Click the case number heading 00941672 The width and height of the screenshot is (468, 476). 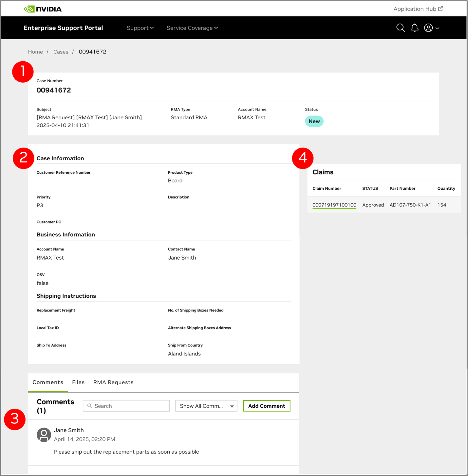pyautogui.click(x=54, y=90)
